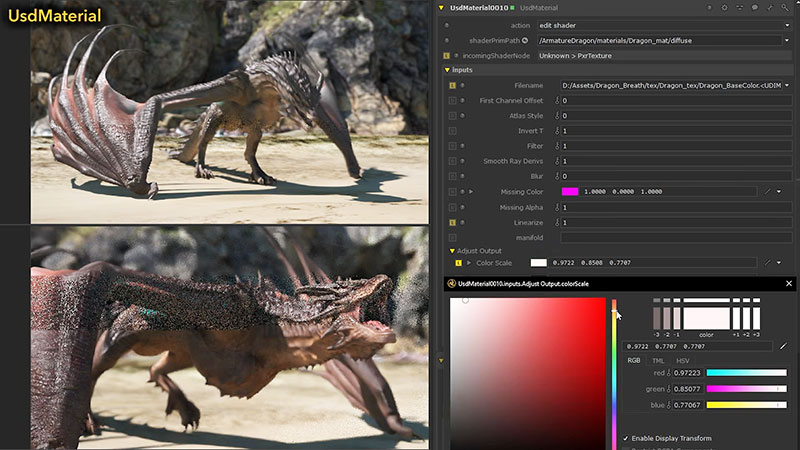Collapse the Adjust Output group
Viewport: 800px width, 450px height.
pyautogui.click(x=451, y=250)
